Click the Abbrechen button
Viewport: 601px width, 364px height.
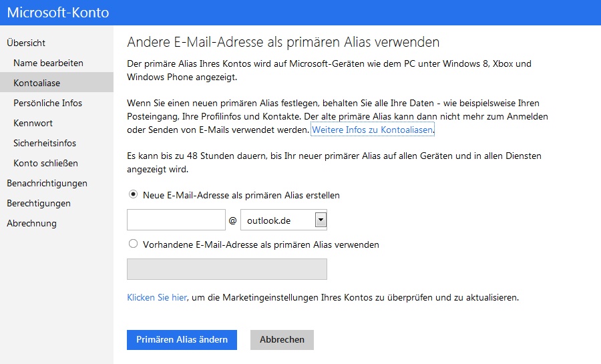282,339
